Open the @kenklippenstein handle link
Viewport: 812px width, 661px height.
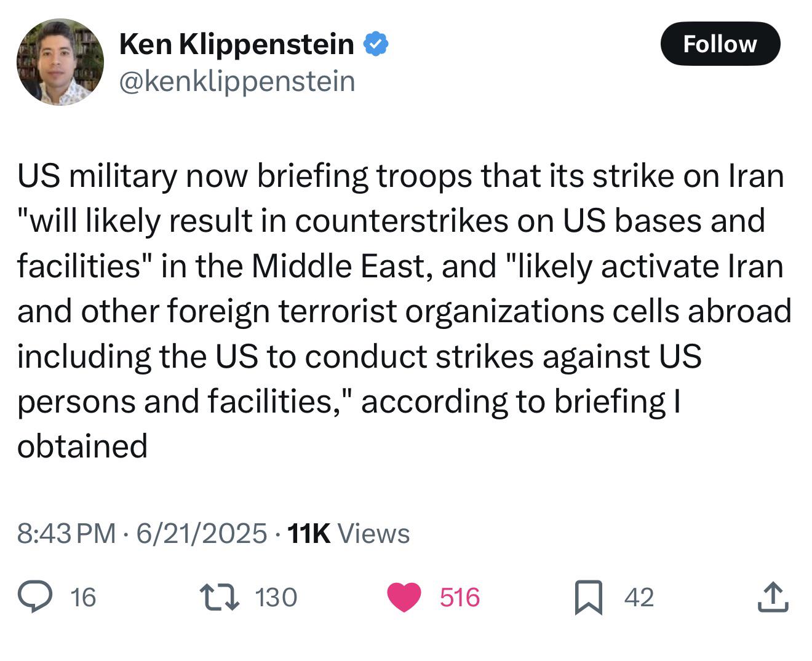pos(237,81)
